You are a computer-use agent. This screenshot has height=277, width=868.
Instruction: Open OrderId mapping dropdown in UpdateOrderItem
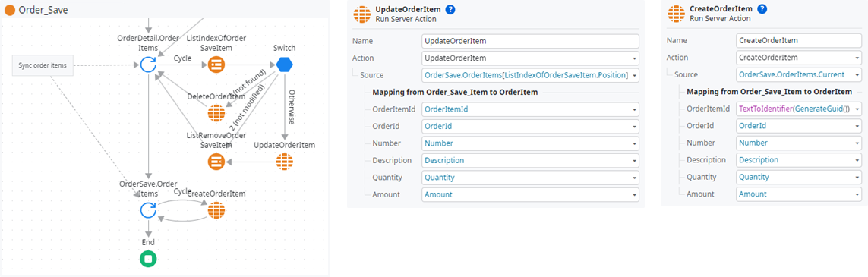pyautogui.click(x=530, y=127)
